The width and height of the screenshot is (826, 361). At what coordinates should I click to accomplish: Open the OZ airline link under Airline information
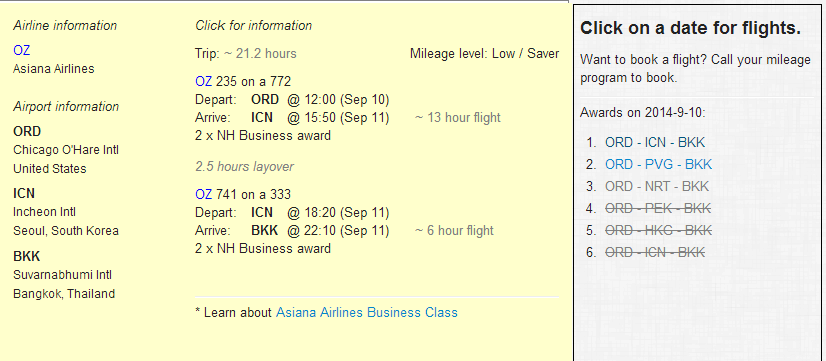pyautogui.click(x=22, y=51)
